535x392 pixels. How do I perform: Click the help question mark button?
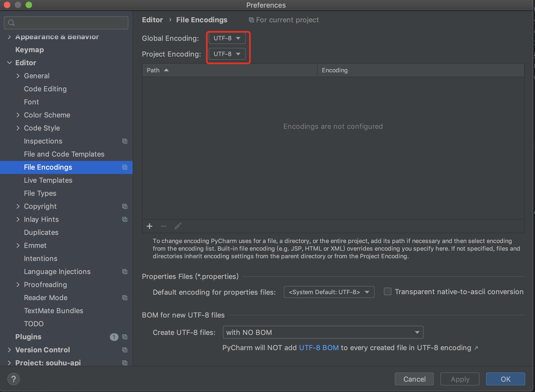point(14,379)
